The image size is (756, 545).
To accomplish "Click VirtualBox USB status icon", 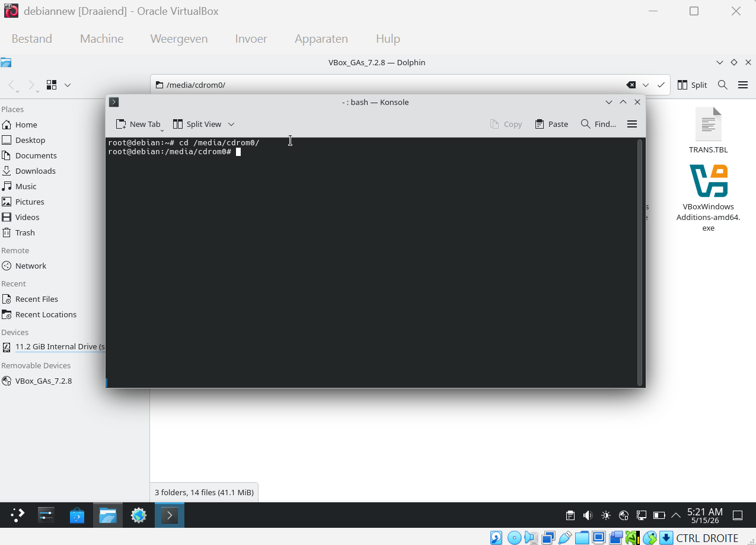I will pyautogui.click(x=565, y=538).
